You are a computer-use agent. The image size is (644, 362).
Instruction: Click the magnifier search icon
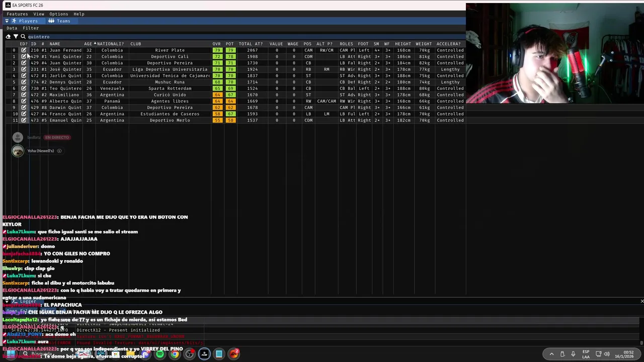(x=23, y=37)
